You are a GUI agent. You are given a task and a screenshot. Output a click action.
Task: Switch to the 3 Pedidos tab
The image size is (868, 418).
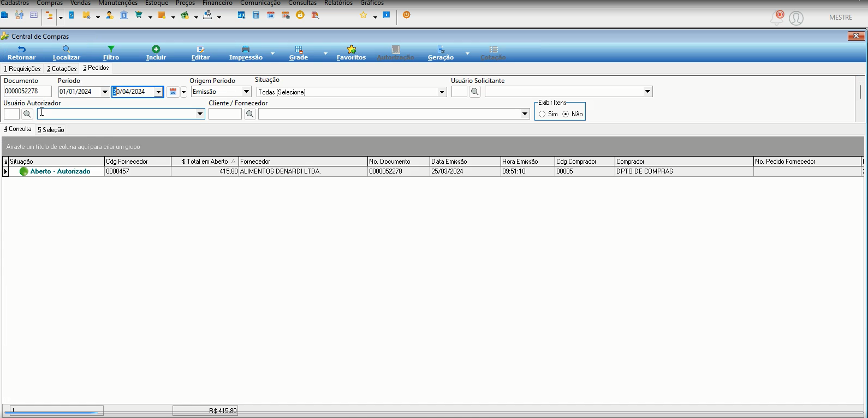pyautogui.click(x=96, y=68)
